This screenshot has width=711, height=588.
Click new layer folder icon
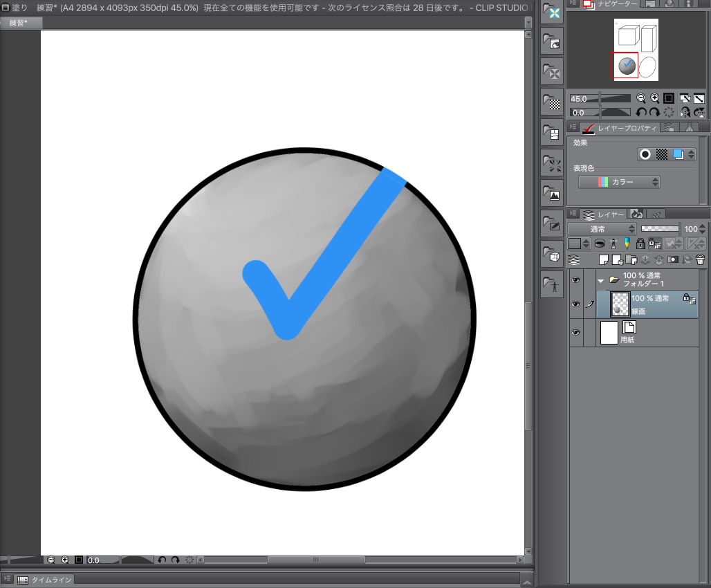[631, 259]
